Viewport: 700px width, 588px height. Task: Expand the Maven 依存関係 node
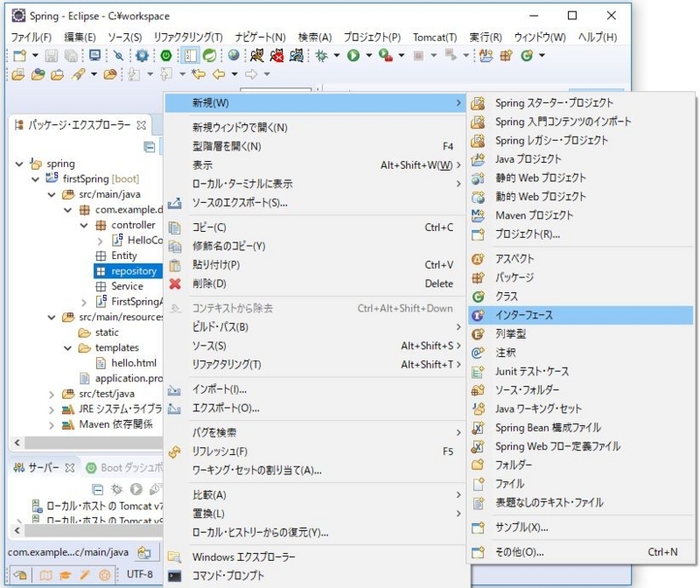[52, 425]
